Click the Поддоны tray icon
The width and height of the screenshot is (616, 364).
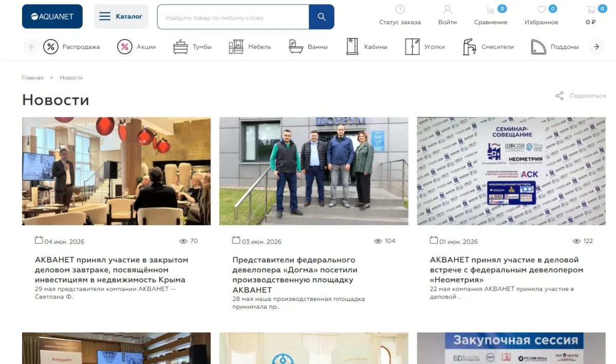click(x=538, y=47)
